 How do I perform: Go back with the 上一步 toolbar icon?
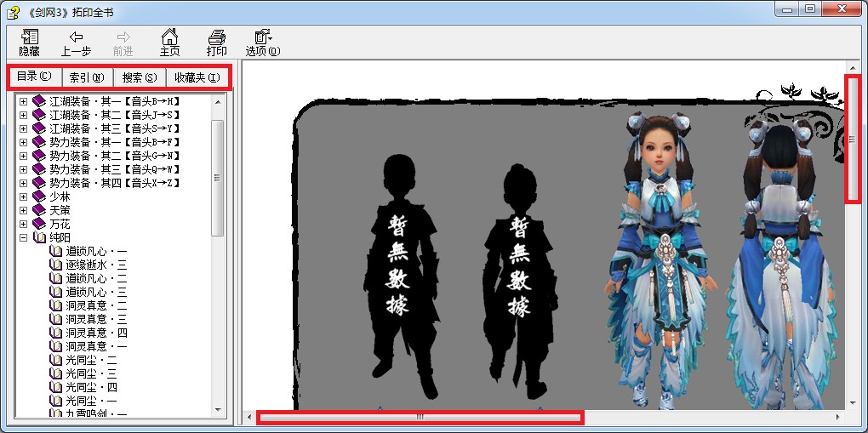pyautogui.click(x=76, y=37)
